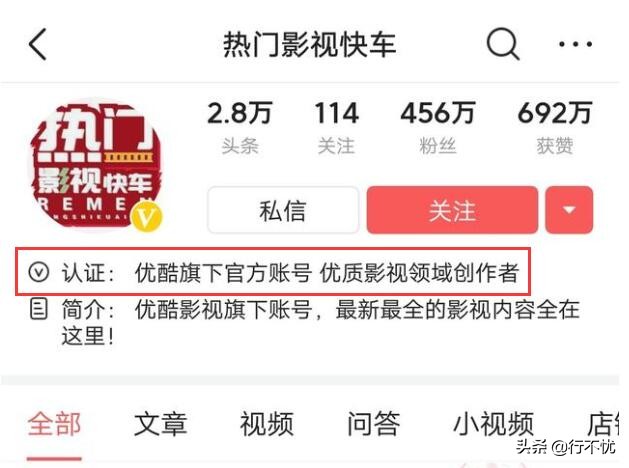Image resolution: width=629 pixels, height=468 pixels.
Task: Go back using the left arrow icon
Action: click(x=38, y=44)
